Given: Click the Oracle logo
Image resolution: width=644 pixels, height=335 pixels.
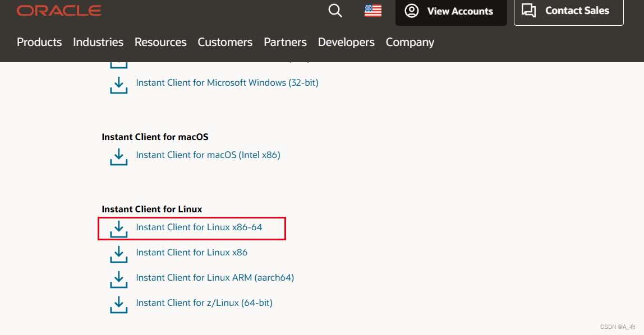Looking at the screenshot, I should click(x=58, y=10).
